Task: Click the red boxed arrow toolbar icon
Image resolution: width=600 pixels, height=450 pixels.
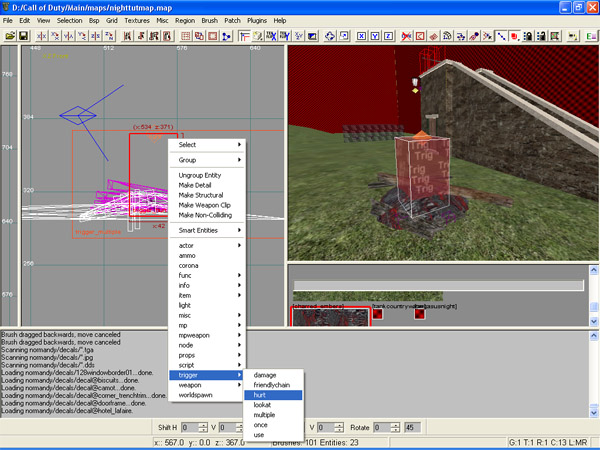Action: tap(420, 36)
